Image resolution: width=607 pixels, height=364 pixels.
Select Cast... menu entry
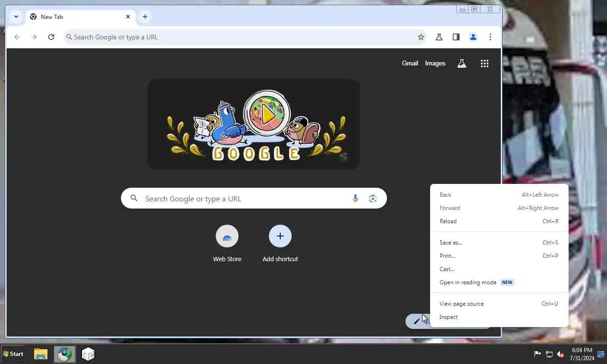click(499, 269)
